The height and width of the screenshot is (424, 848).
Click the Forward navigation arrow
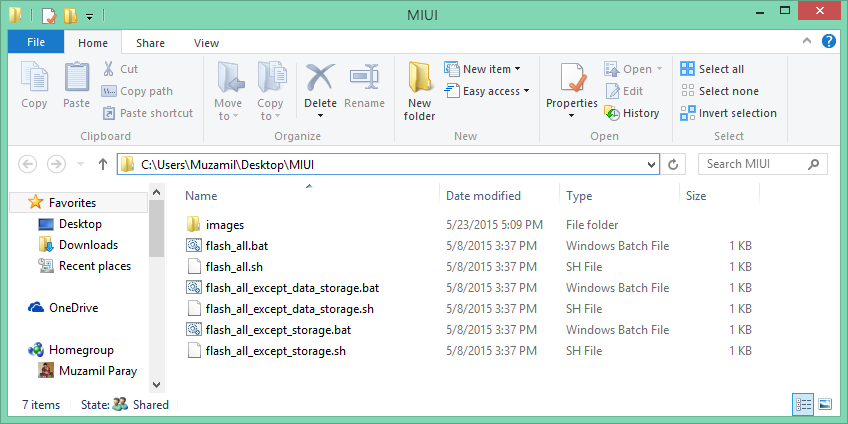[56, 164]
